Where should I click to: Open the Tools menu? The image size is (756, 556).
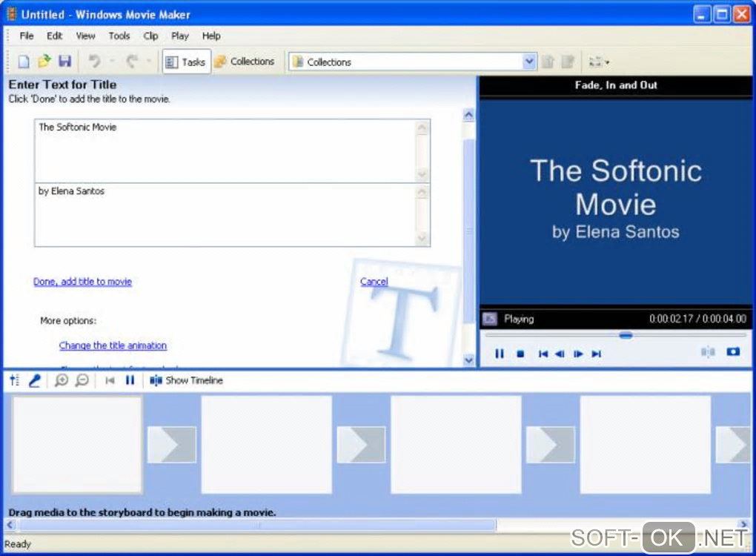(x=119, y=36)
